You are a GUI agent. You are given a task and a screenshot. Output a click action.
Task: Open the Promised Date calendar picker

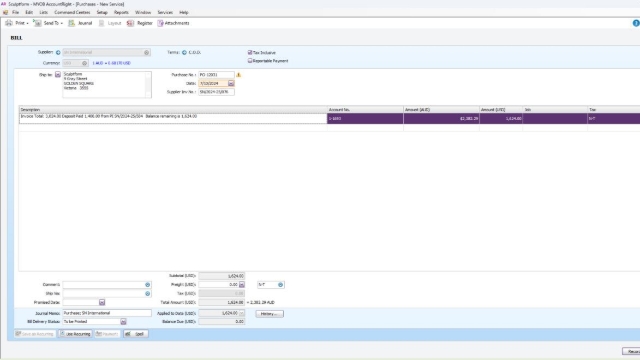(102, 302)
